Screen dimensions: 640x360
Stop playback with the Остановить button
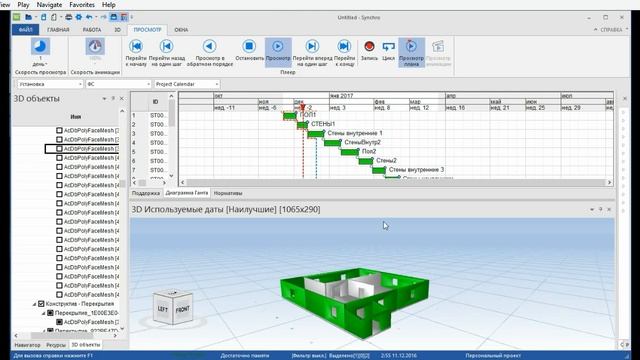click(x=249, y=46)
